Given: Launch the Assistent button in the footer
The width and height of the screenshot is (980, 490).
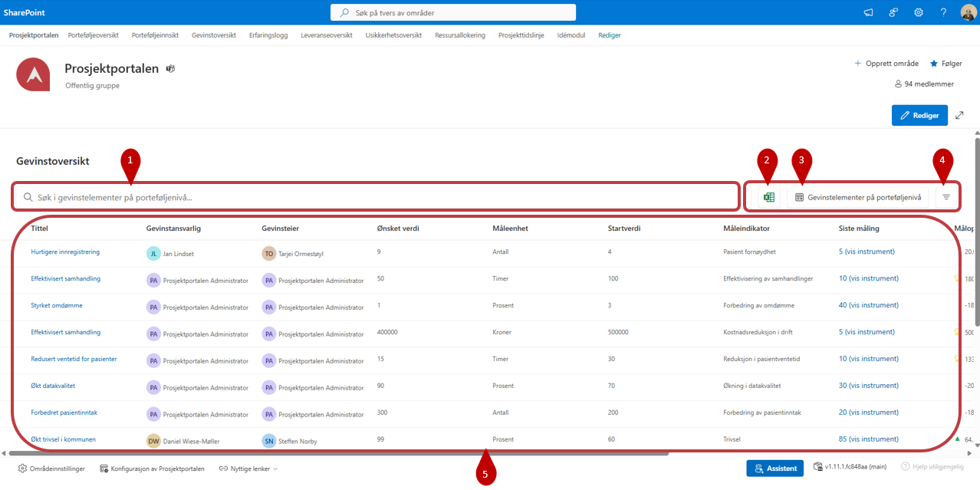Looking at the screenshot, I should 774,469.
